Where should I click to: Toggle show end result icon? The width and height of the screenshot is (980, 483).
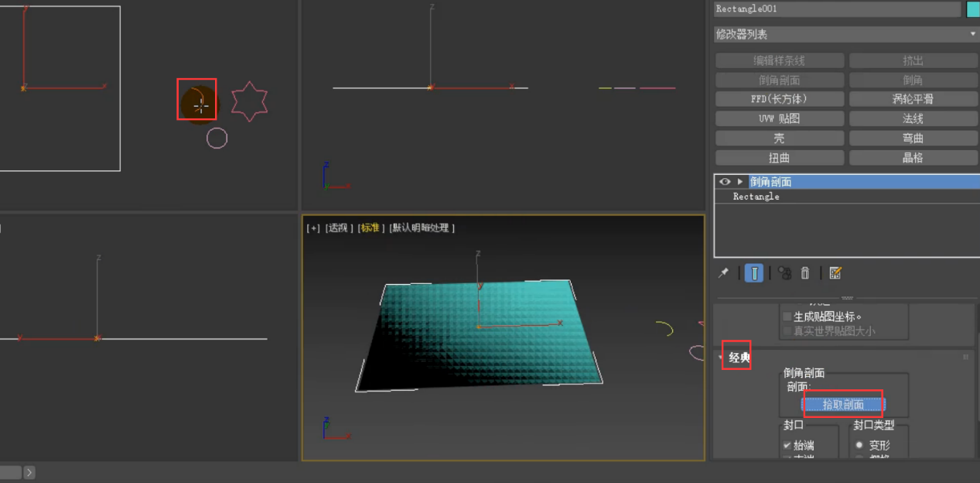754,273
